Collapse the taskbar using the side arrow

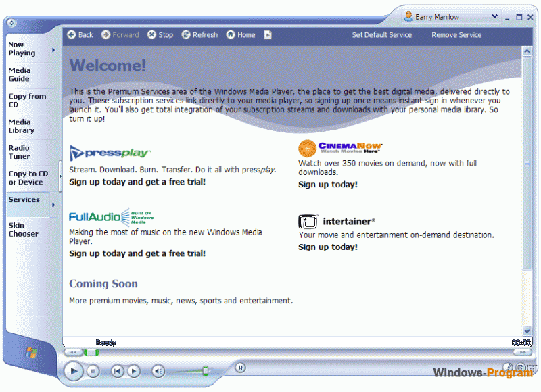click(x=60, y=176)
